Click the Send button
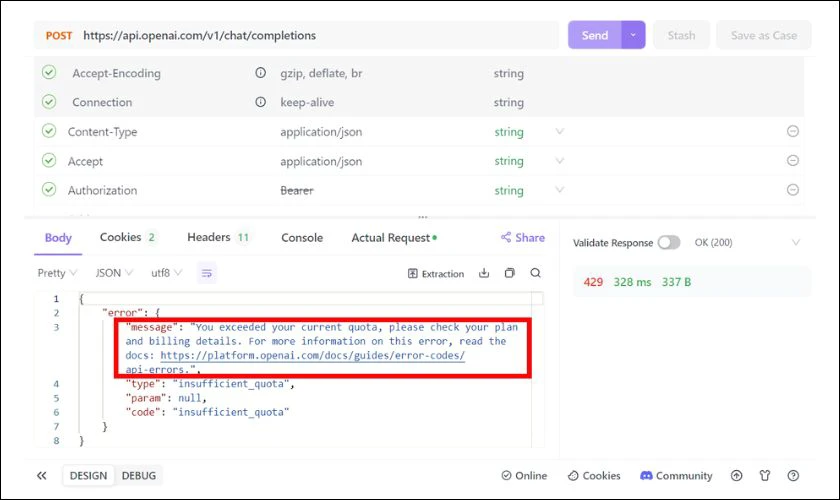The image size is (840, 500). 595,35
